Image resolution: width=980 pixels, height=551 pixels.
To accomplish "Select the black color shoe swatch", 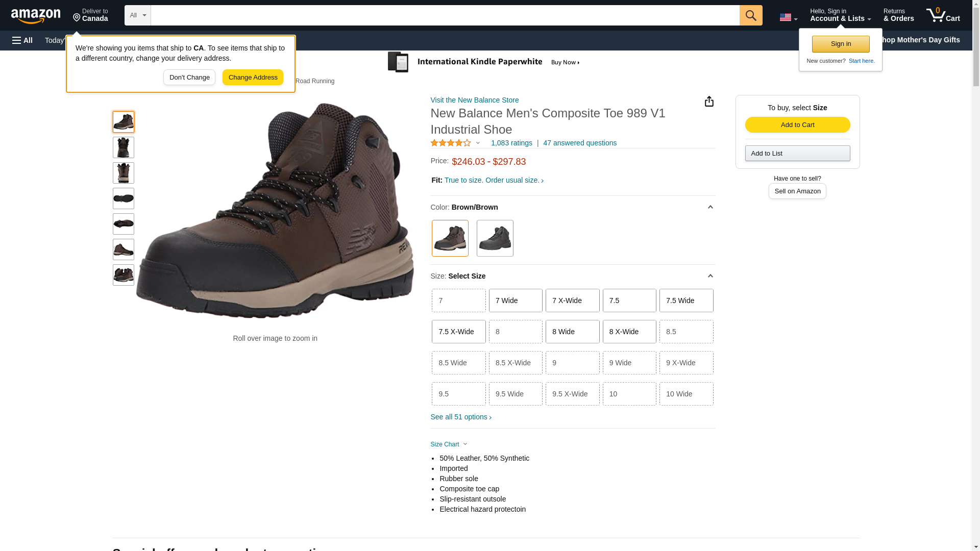I will (x=495, y=238).
